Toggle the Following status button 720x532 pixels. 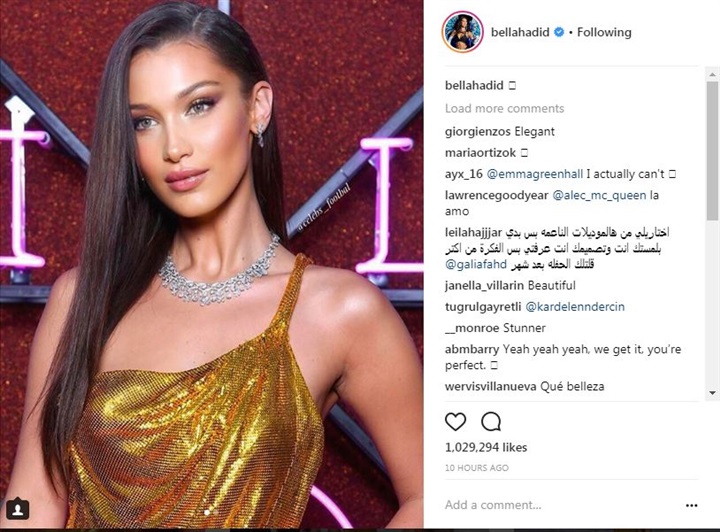click(x=604, y=32)
